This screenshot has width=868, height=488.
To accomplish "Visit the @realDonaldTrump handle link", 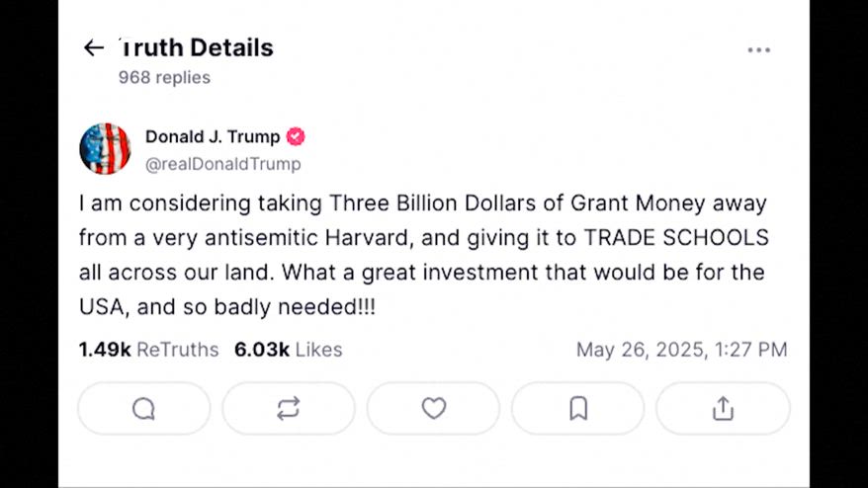I will tap(222, 164).
